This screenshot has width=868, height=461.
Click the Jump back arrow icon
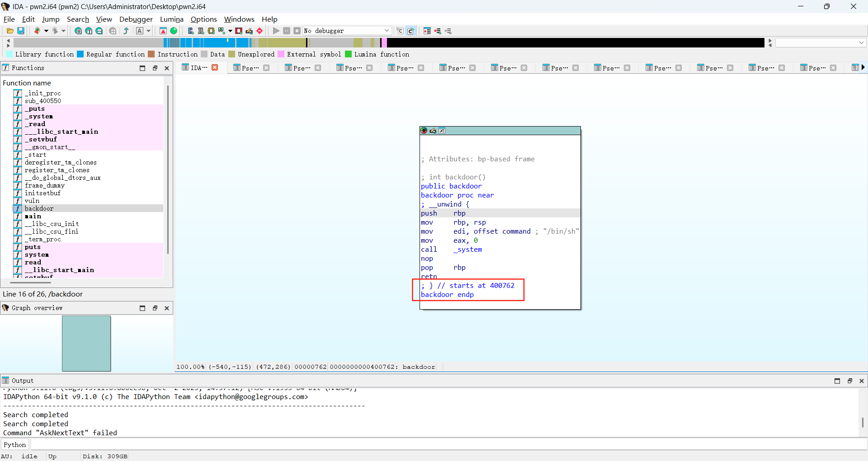tap(37, 31)
